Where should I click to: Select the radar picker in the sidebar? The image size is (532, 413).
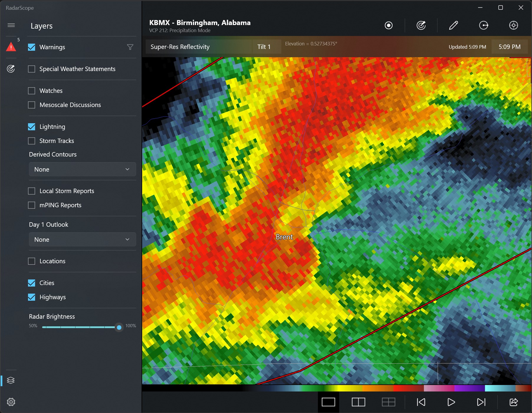tap(11, 69)
